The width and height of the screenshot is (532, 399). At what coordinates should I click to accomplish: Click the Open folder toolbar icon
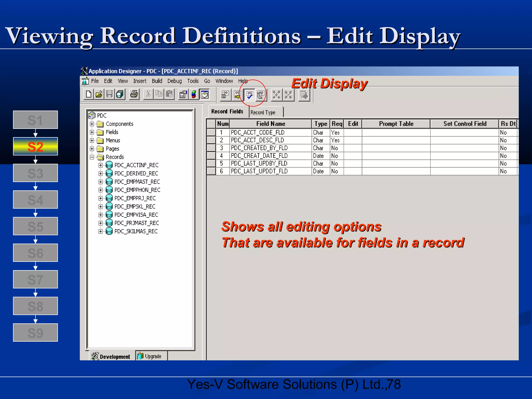coord(99,94)
